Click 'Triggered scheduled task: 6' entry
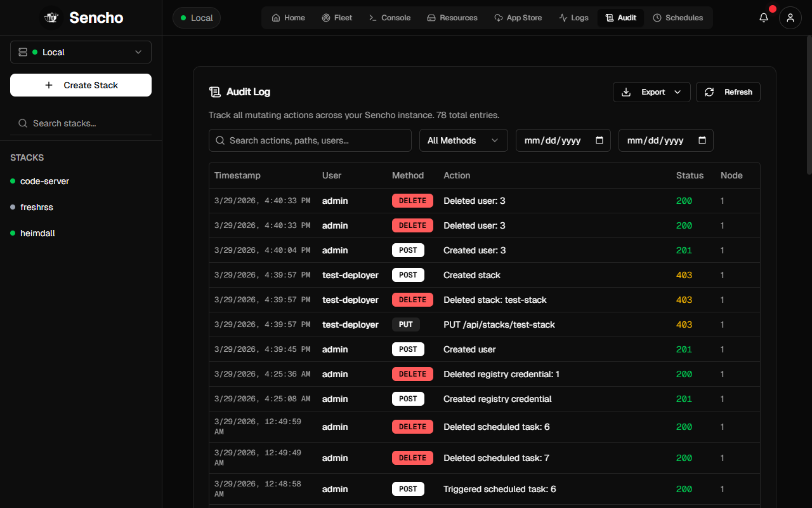This screenshot has height=508, width=812. coord(500,489)
